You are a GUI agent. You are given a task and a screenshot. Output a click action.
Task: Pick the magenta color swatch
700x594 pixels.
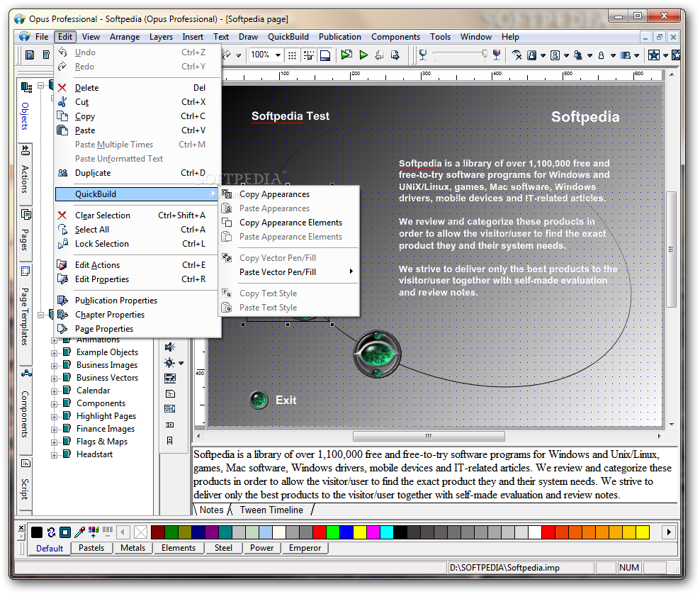tap(373, 532)
